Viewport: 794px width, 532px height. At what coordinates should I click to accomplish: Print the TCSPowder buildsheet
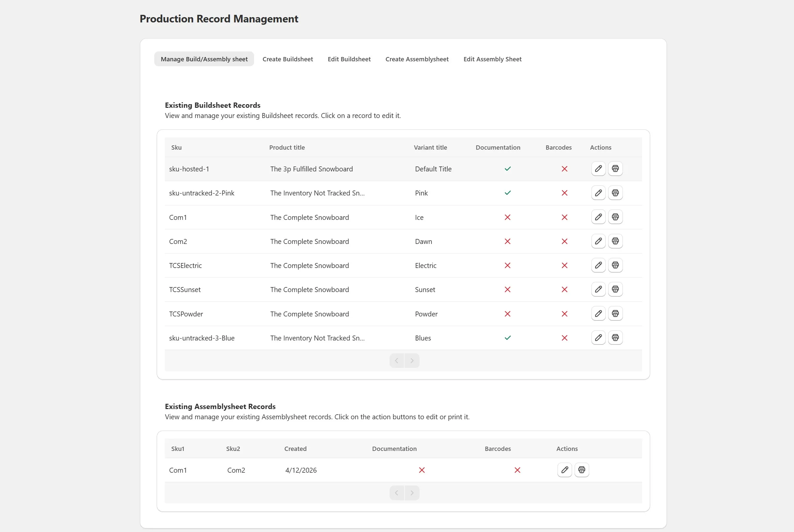point(615,313)
